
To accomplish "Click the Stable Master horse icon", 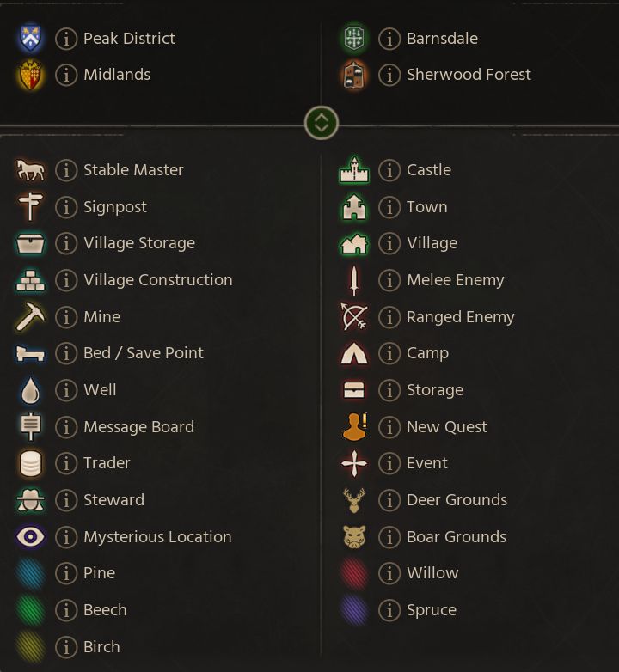I will (31, 170).
